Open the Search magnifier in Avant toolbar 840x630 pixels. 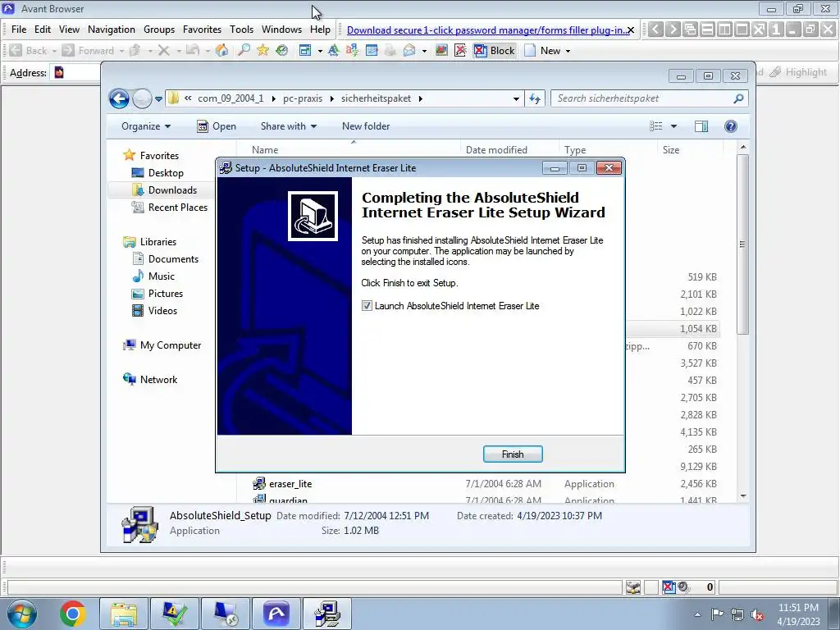point(244,50)
